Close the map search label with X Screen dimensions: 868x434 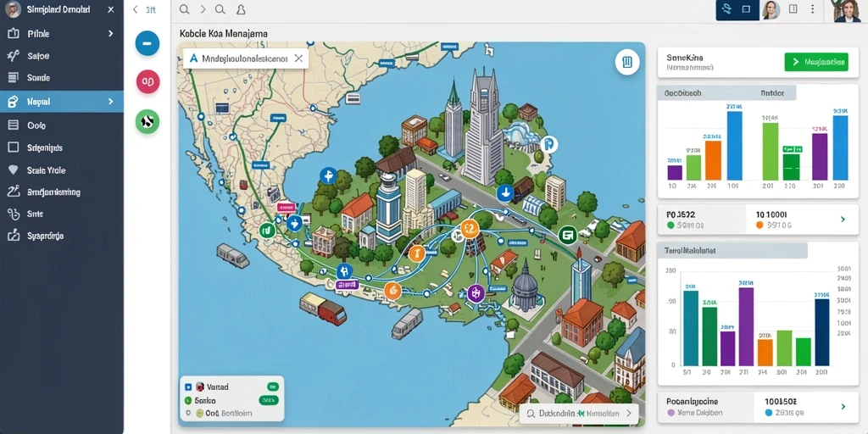(298, 58)
